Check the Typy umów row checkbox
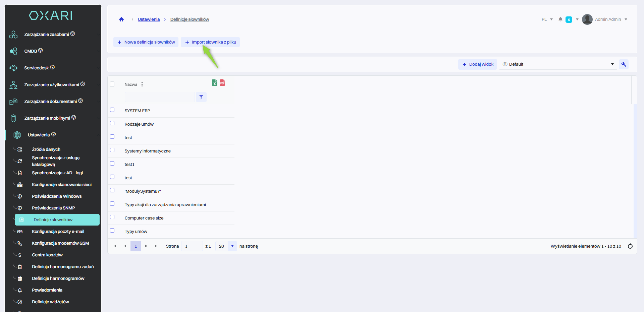Screen dimensions: 644x312 pyautogui.click(x=112, y=231)
